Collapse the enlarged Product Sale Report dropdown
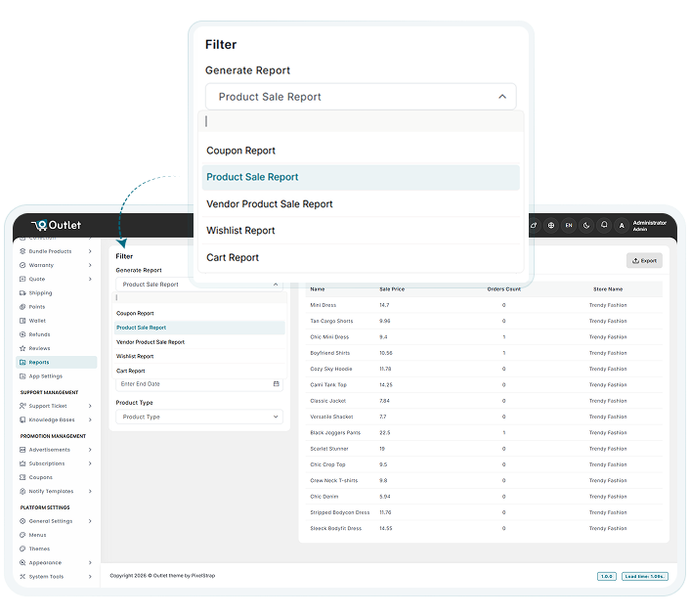The image size is (690, 616). 502,97
